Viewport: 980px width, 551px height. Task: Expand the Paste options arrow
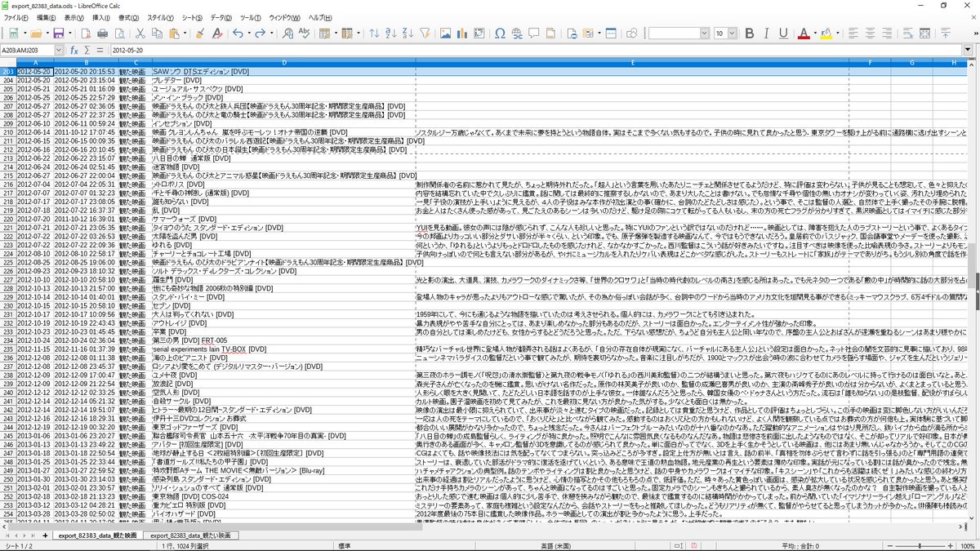(185, 33)
